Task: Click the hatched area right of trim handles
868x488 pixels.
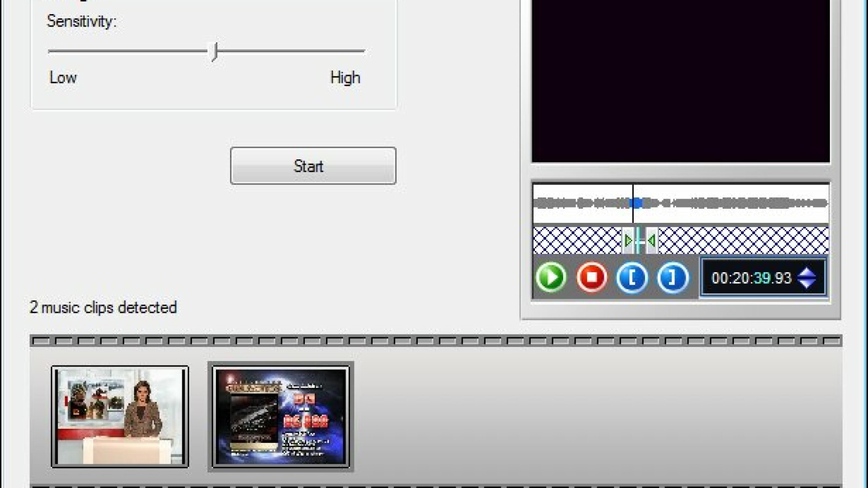Action: click(743, 240)
